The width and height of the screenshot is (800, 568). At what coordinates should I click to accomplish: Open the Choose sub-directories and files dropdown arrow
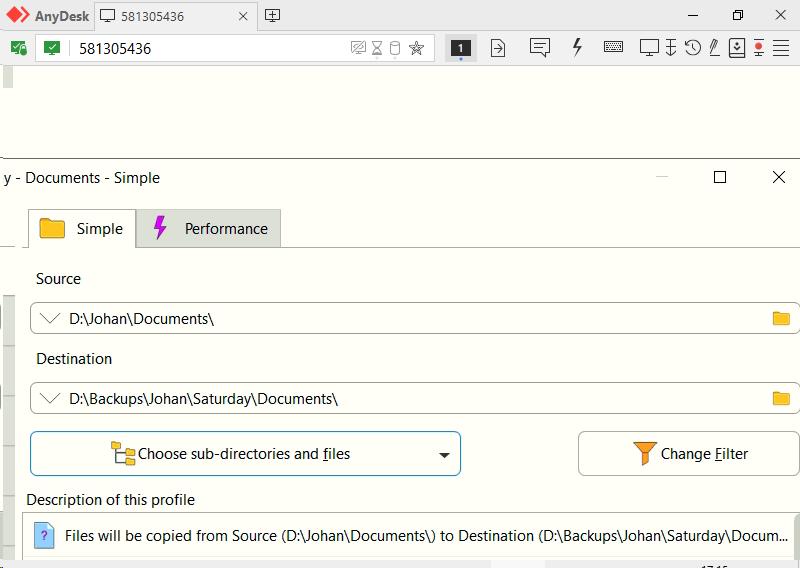(x=444, y=455)
